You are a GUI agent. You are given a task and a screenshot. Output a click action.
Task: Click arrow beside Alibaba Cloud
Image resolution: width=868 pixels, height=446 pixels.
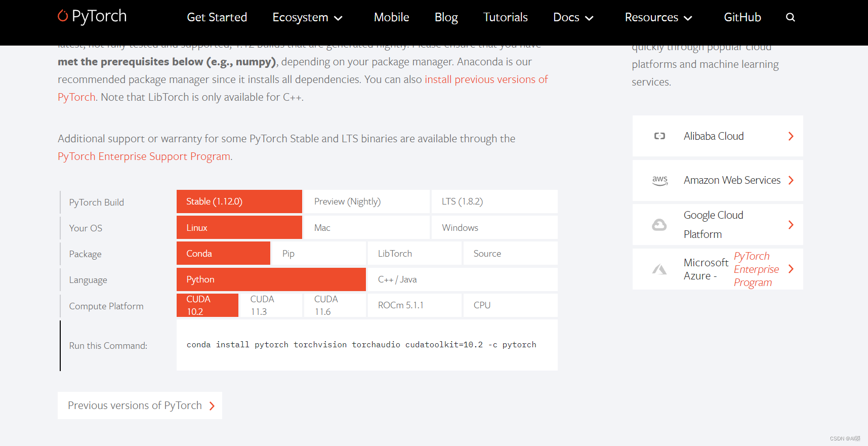click(x=791, y=136)
